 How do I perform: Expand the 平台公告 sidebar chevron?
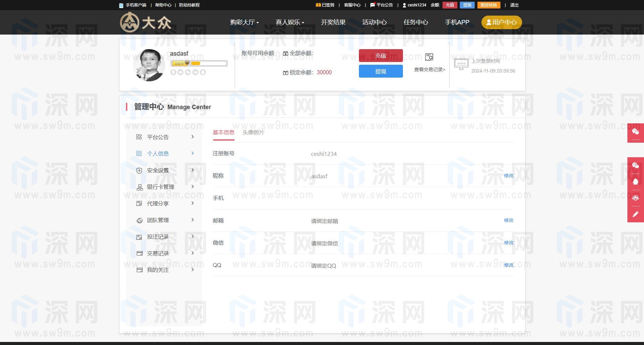(193, 137)
